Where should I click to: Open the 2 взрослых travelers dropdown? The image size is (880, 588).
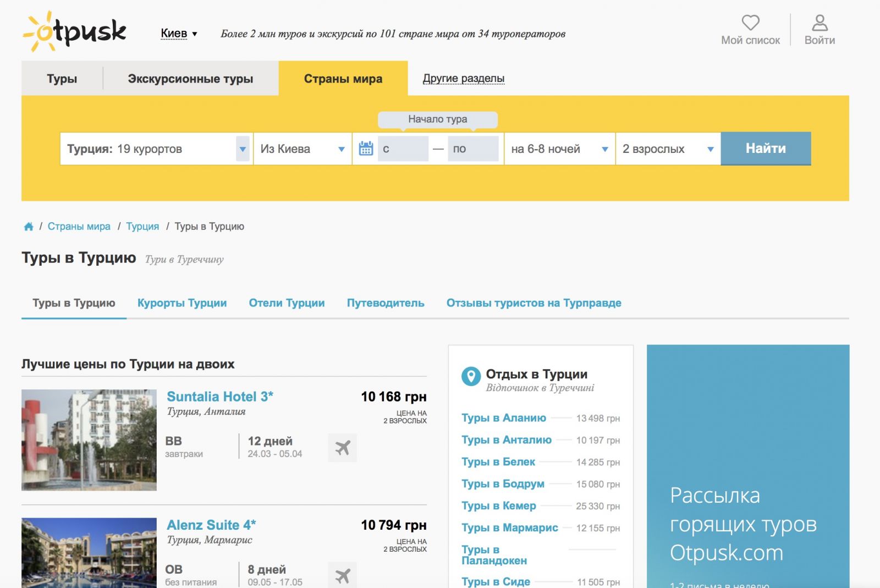click(710, 149)
